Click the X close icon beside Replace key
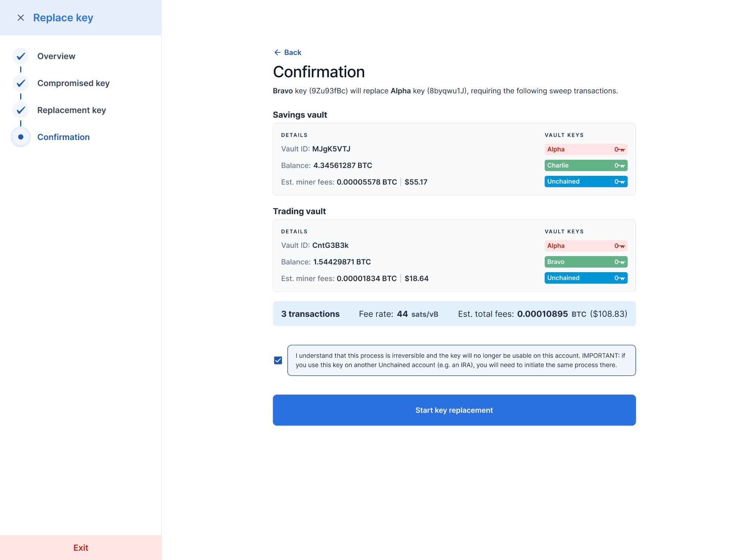Image resolution: width=747 pixels, height=560 pixels. [21, 18]
